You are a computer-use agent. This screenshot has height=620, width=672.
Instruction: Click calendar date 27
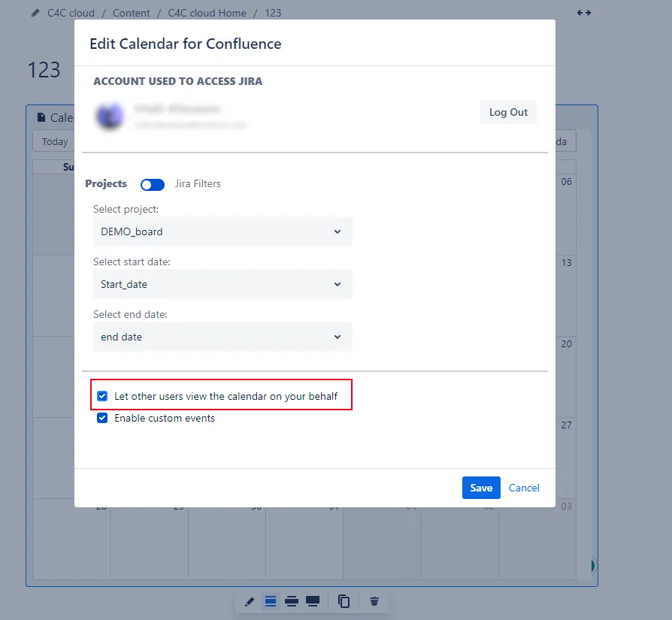pos(566,425)
